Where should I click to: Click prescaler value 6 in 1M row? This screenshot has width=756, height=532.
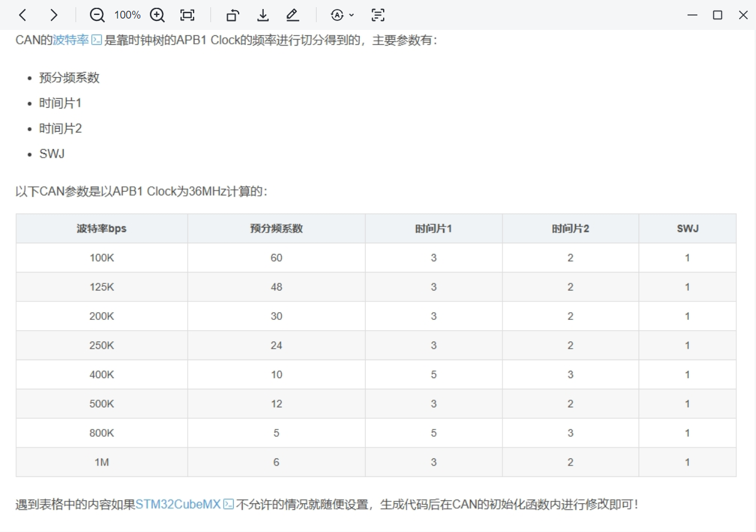(276, 462)
